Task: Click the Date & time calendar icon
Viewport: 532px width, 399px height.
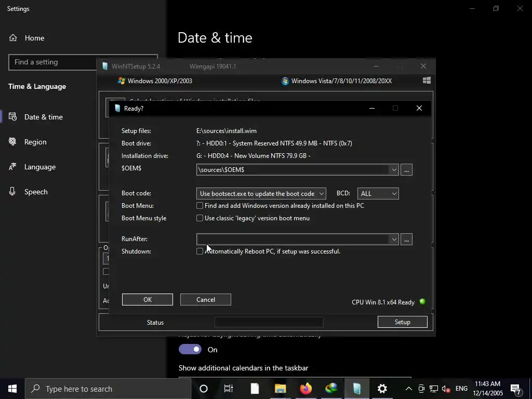Action: point(12,117)
